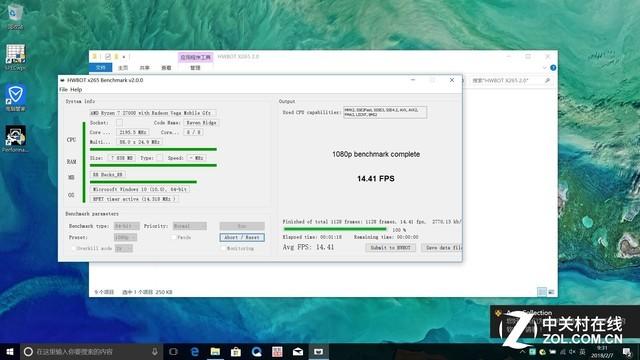Open the Priority dropdown
This screenshot has height=360, width=640.
coord(190,226)
